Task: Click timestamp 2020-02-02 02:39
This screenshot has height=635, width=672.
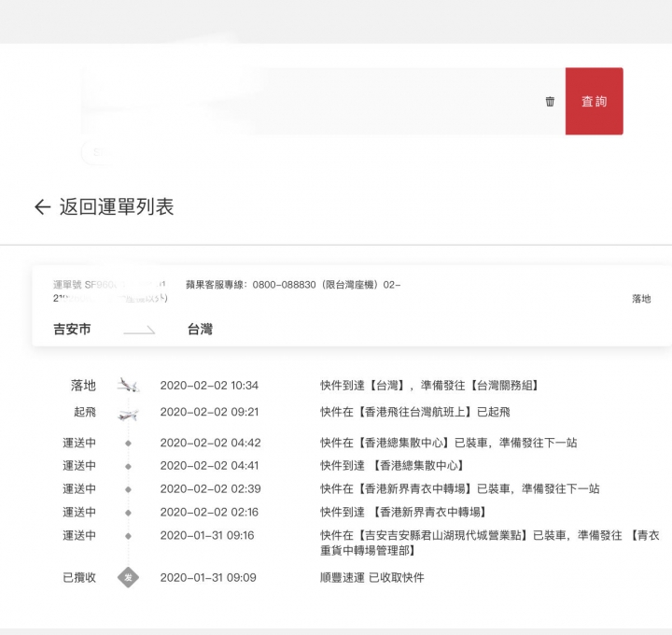Action: tap(210, 489)
